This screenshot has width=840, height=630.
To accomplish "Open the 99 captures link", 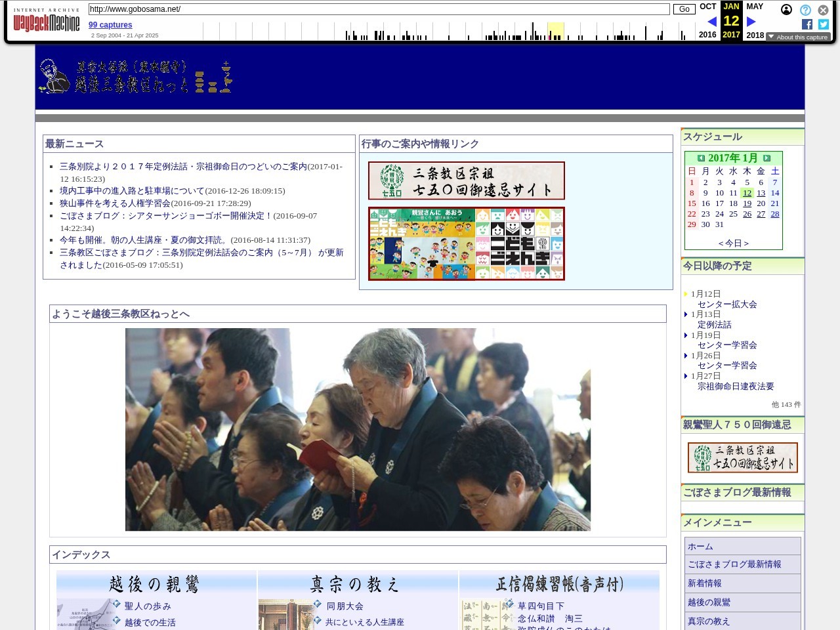I will 110,25.
